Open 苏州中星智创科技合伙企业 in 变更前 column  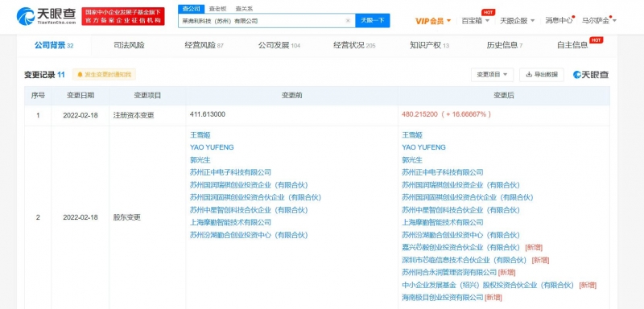pos(249,210)
